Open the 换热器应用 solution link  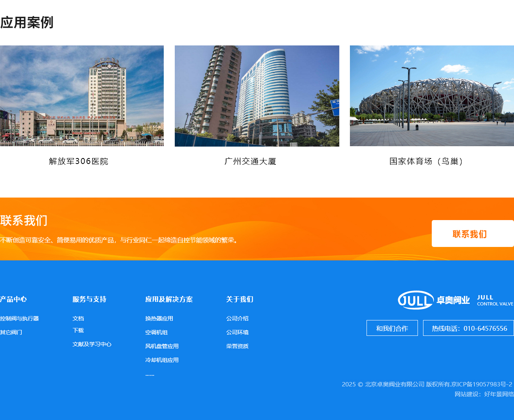click(159, 318)
